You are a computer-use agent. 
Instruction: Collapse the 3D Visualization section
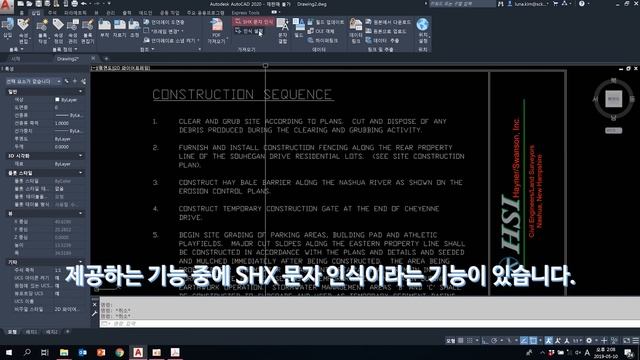click(80, 156)
